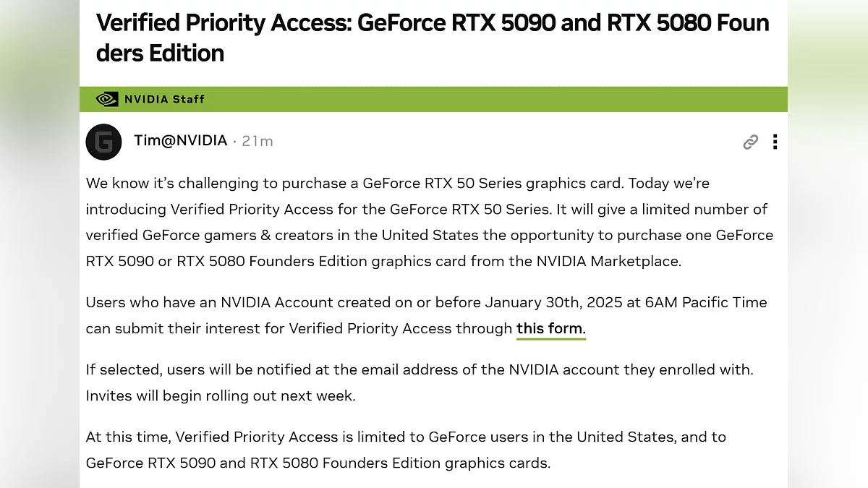The height and width of the screenshot is (488, 868).
Task: Click the chain link icon to copy post link
Action: tap(751, 142)
